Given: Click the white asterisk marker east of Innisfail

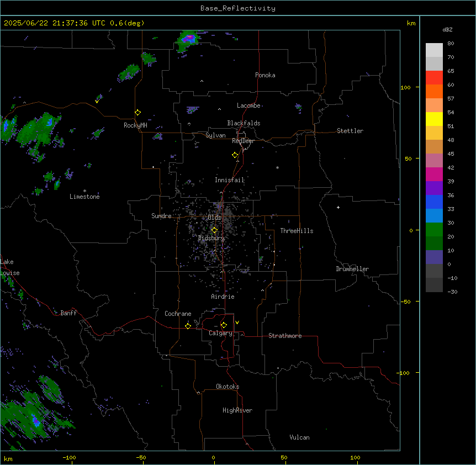Looking at the screenshot, I should coord(277,168).
